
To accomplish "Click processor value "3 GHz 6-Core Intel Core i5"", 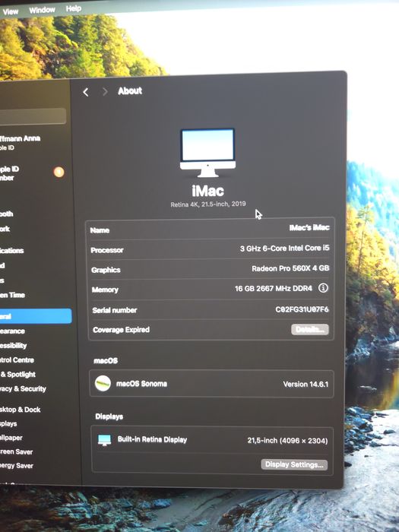I will [285, 248].
